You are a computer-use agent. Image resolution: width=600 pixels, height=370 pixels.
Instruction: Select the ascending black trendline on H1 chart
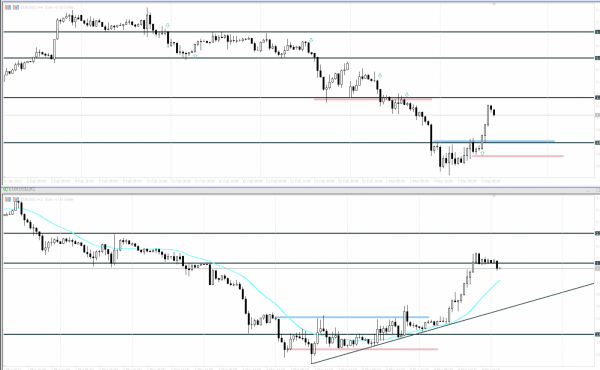[x=453, y=323]
